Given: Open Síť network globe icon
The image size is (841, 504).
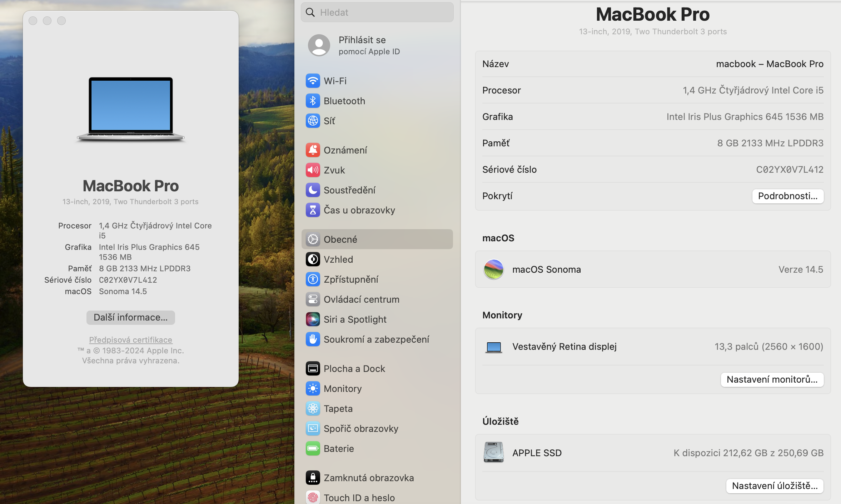Looking at the screenshot, I should tap(313, 121).
